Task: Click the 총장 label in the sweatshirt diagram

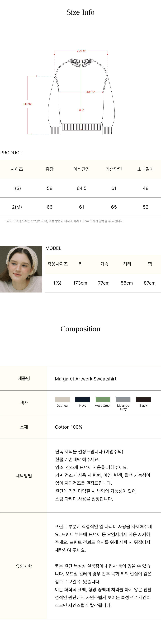Action: coord(81,110)
